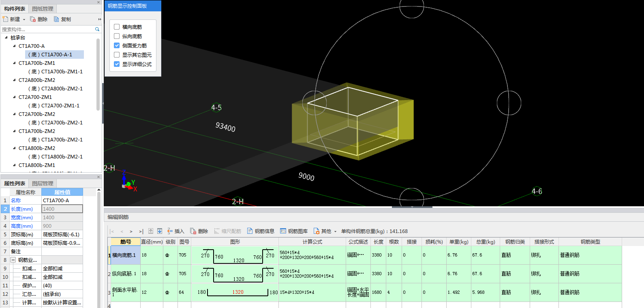Click axis label 4-6 in viewport
Screen dimensions: 644x308
(x=537, y=191)
